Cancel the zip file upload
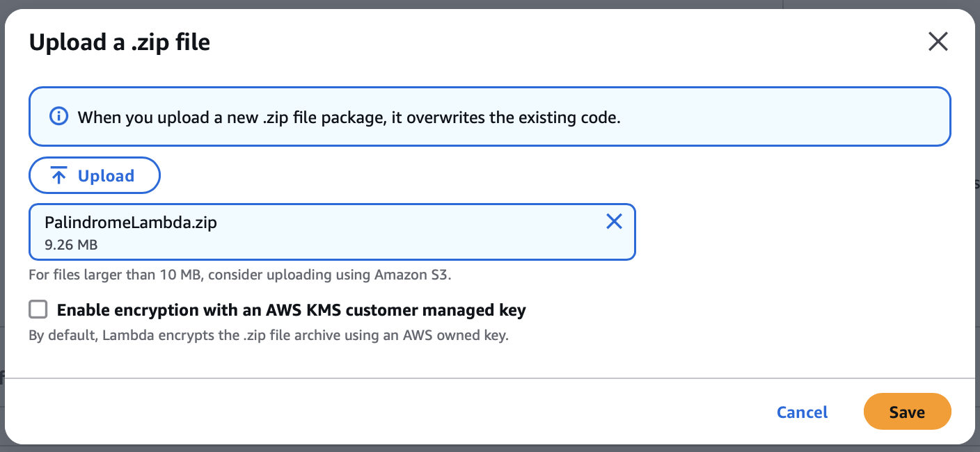 [x=802, y=412]
